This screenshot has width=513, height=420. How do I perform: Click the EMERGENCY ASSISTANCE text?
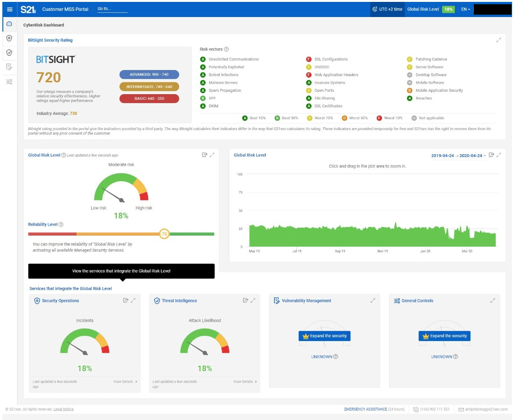365,409
